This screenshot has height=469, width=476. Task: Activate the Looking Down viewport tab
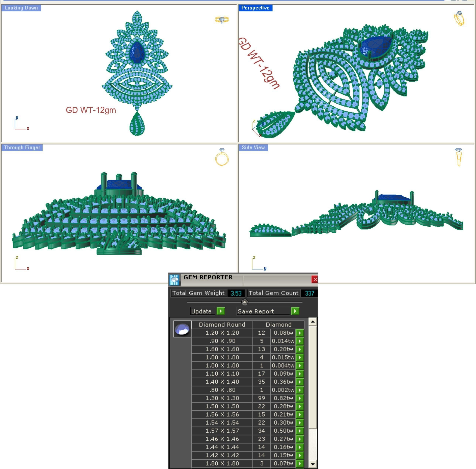21,8
